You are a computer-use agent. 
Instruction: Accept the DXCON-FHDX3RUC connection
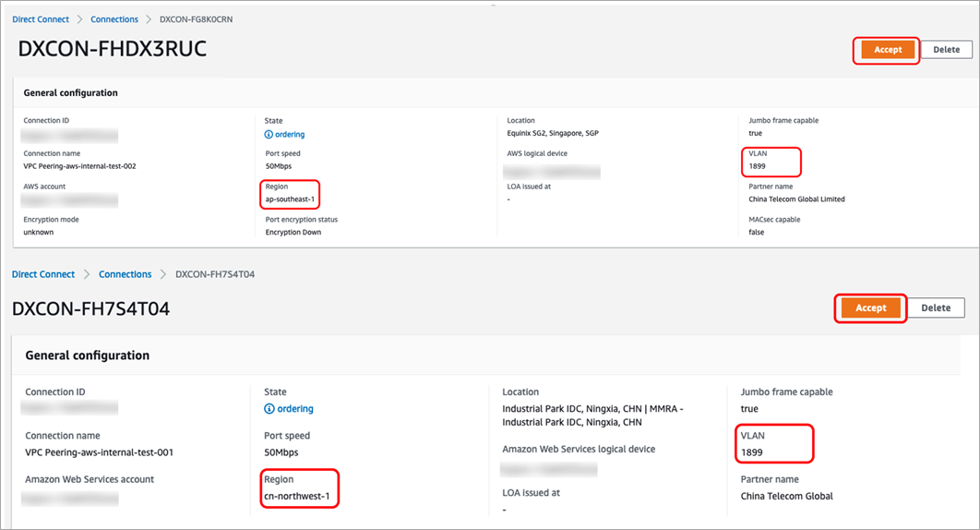(x=888, y=50)
